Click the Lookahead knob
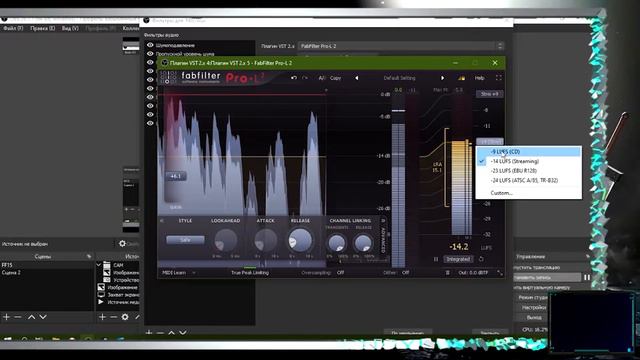The image size is (640, 360). (225, 240)
